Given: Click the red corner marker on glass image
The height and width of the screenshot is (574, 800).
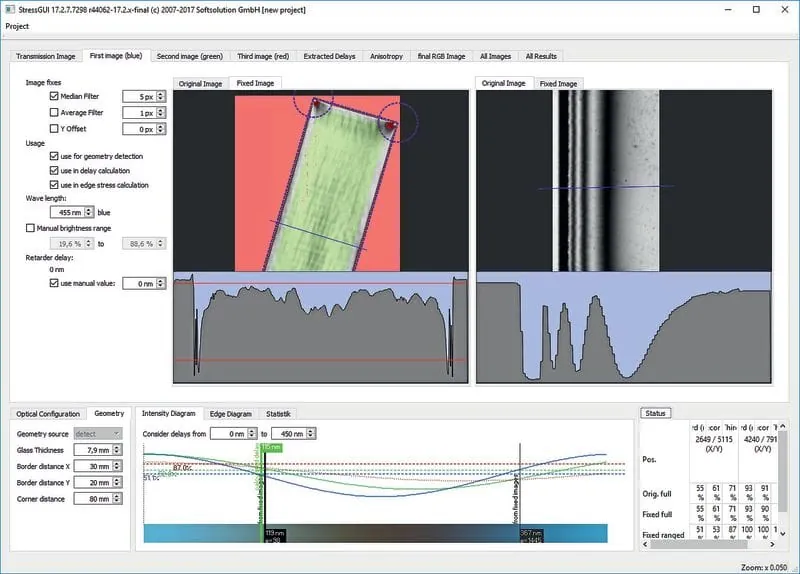Looking at the screenshot, I should [317, 103].
